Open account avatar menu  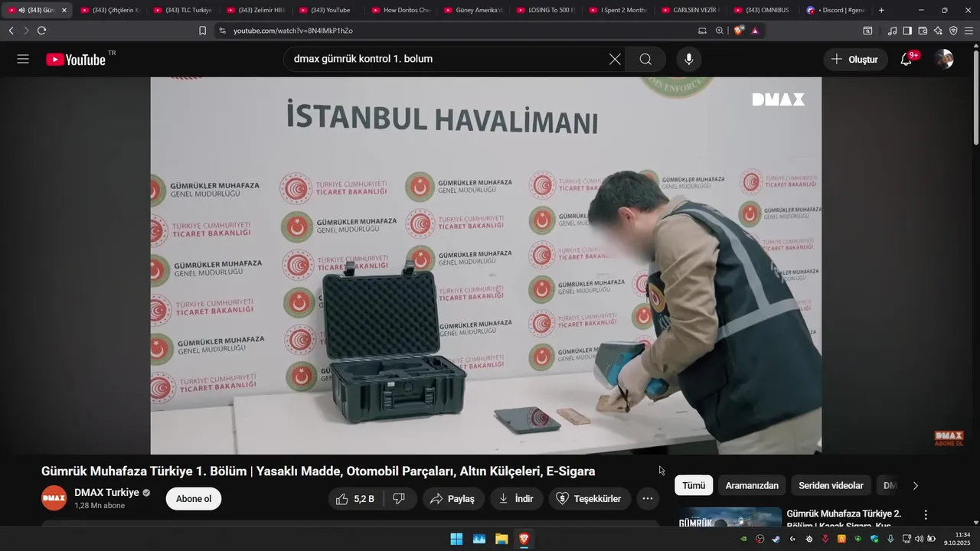(x=944, y=59)
